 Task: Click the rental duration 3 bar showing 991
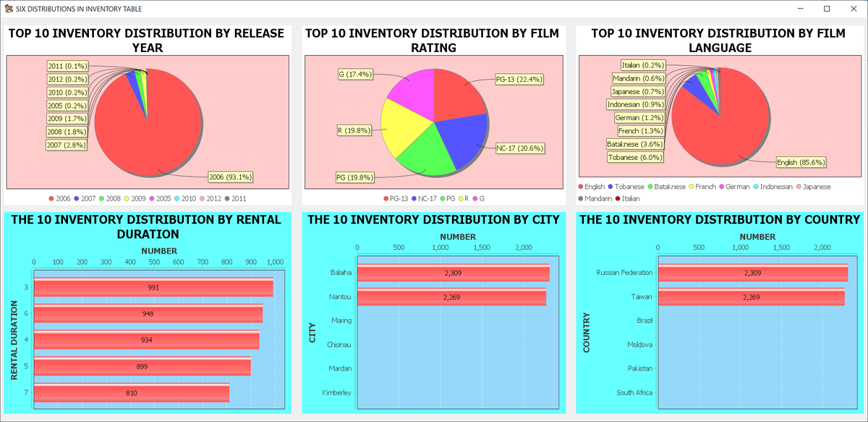153,287
